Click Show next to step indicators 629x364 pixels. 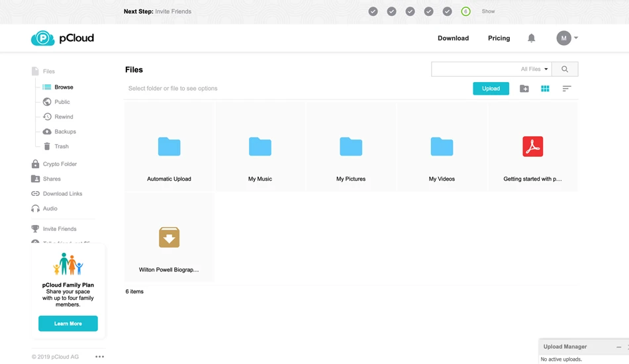point(488,11)
